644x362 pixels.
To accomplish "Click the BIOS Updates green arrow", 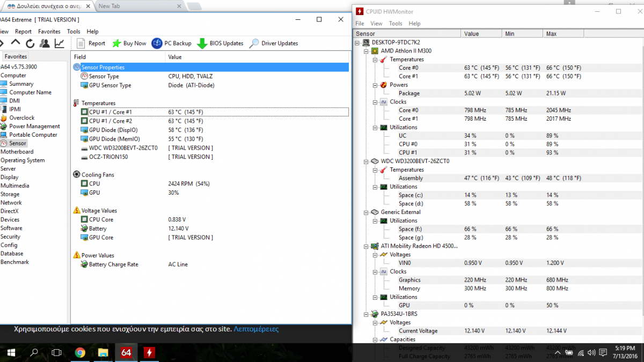I will point(202,43).
